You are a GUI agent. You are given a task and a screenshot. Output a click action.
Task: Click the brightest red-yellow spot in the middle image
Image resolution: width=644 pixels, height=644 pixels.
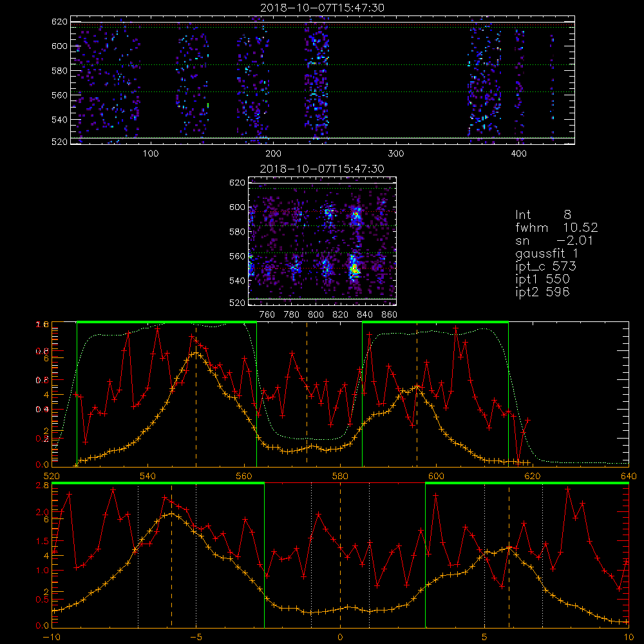point(354,269)
